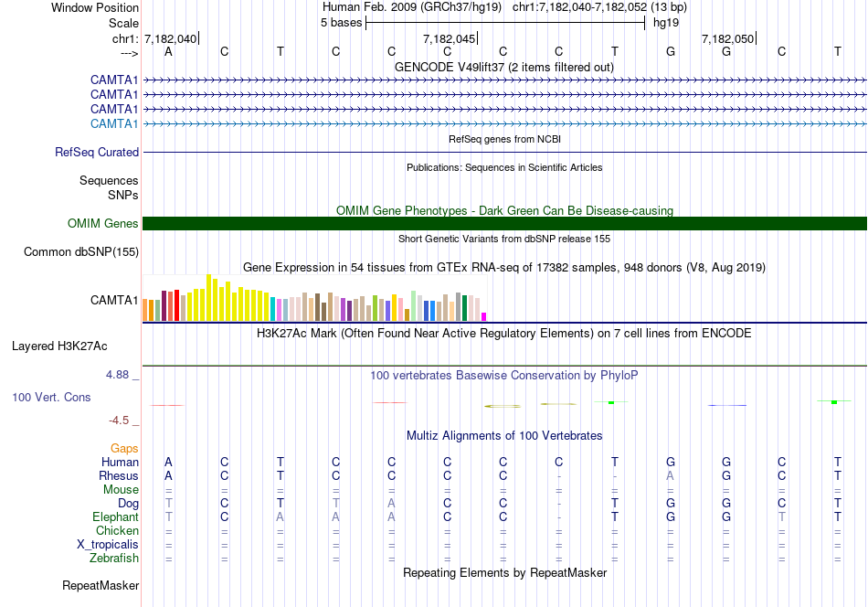868x607 pixels.
Task: Select the light-blue CAMTA1 transcript label
Action: point(114,123)
